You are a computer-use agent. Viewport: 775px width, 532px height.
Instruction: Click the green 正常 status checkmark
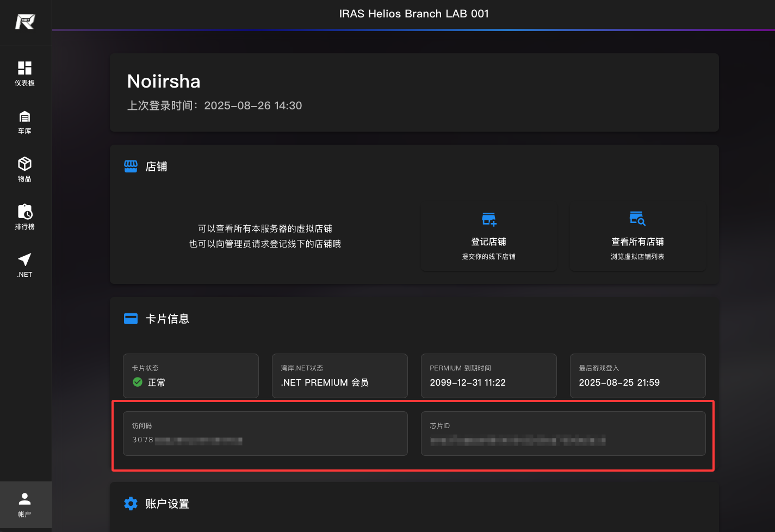pos(138,382)
